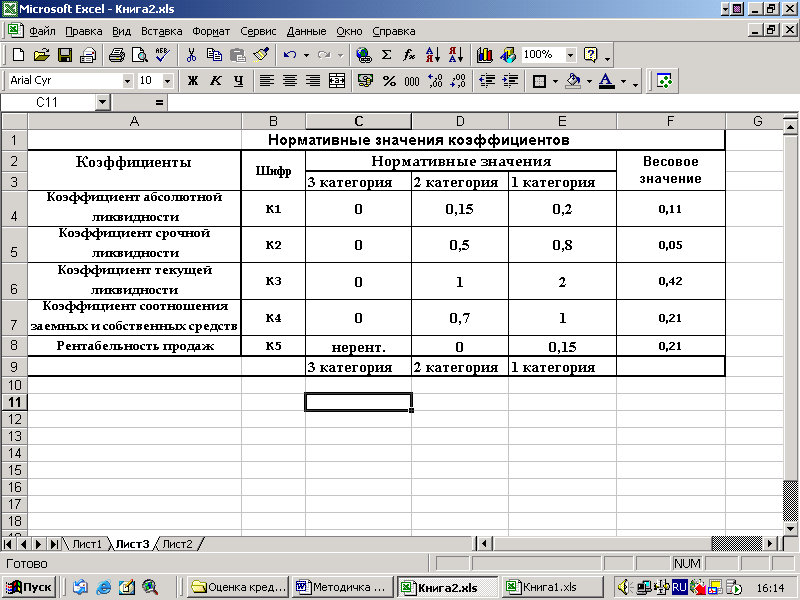800x600 pixels.
Task: Sort ascending with the A-Я icon
Action: coord(433,55)
